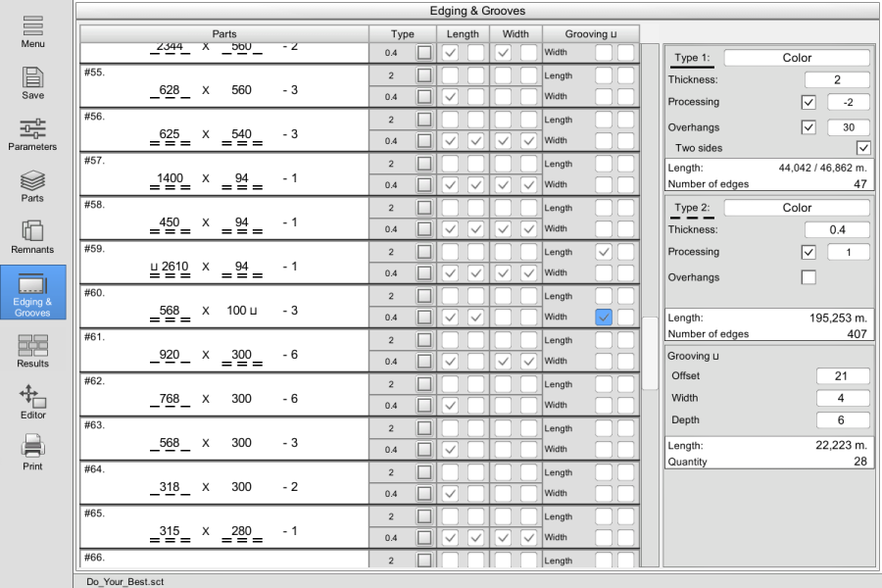
Task: Click the Parts column header
Action: 223,33
